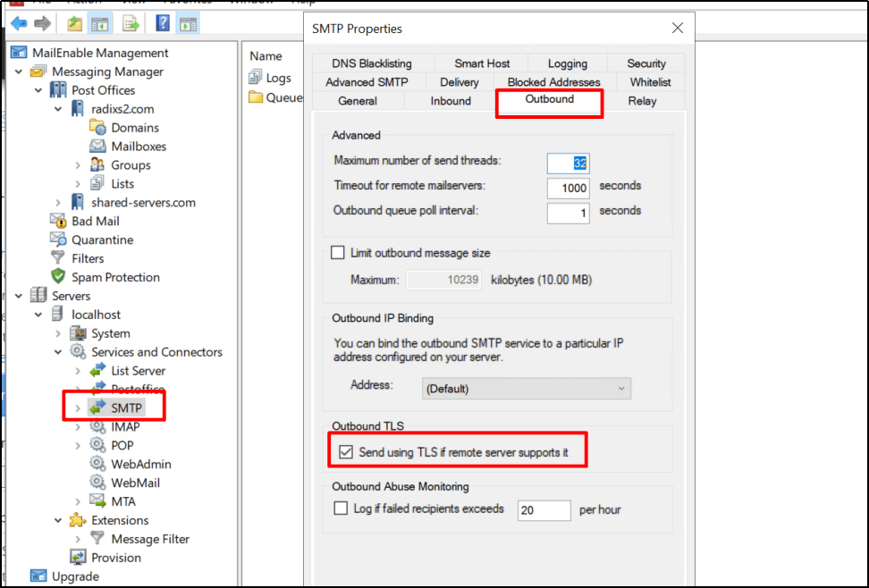
Task: Click the Provision icon under Extensions
Action: (x=78, y=557)
